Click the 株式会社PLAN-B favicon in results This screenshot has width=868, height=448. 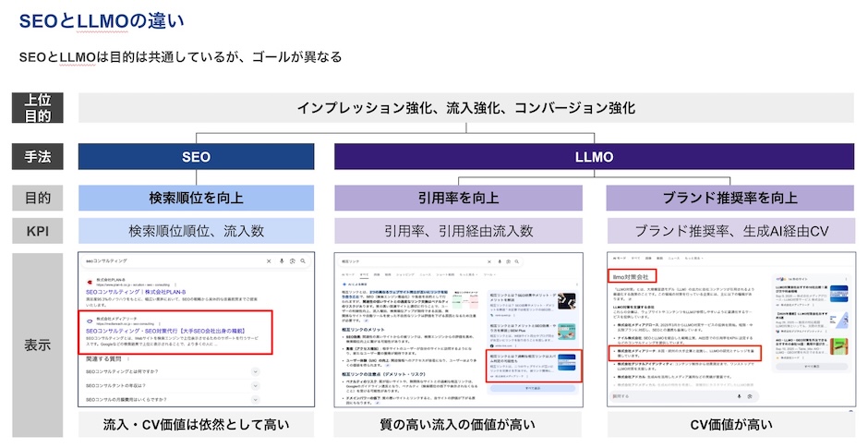pos(90,282)
